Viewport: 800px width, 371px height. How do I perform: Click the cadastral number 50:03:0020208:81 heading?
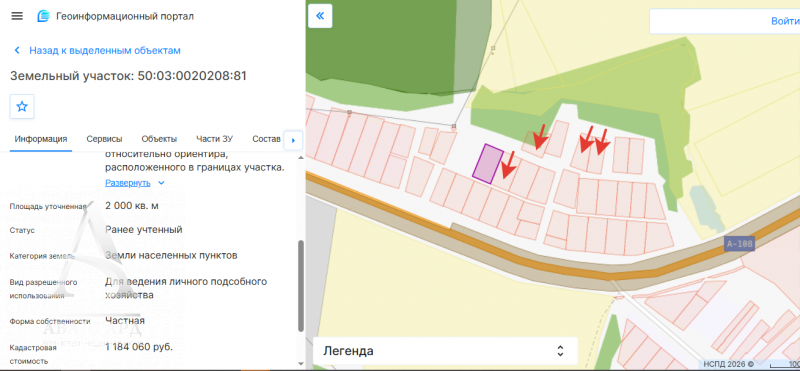[192, 76]
